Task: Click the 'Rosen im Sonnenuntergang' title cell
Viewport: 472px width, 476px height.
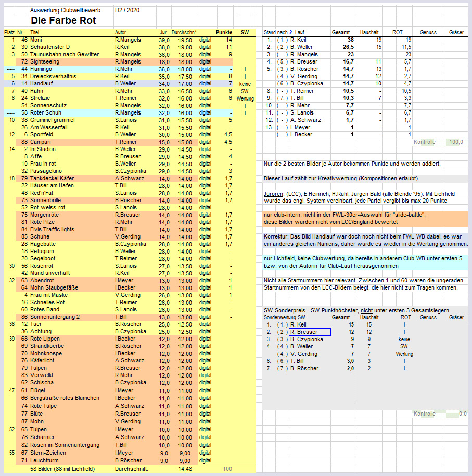Action: 65,445
